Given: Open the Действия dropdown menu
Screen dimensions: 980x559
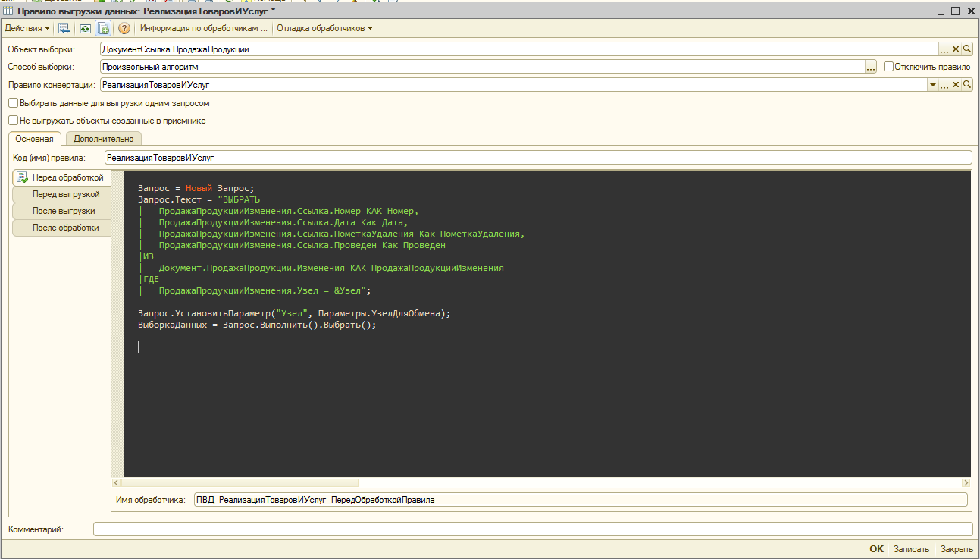Looking at the screenshot, I should pos(27,28).
